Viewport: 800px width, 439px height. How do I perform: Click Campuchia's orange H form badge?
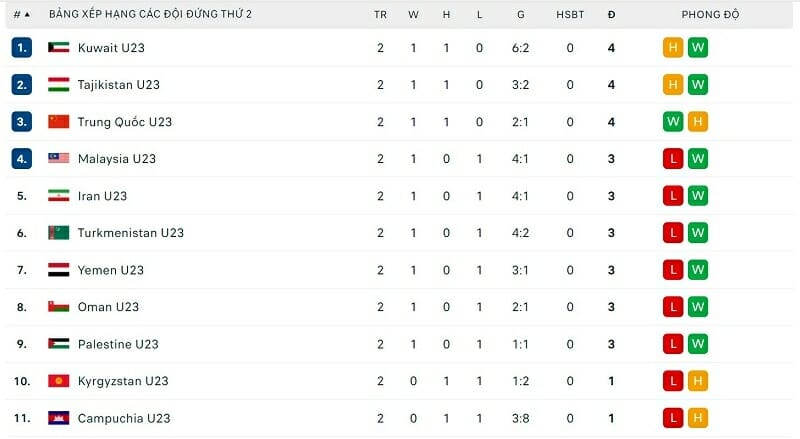698,418
